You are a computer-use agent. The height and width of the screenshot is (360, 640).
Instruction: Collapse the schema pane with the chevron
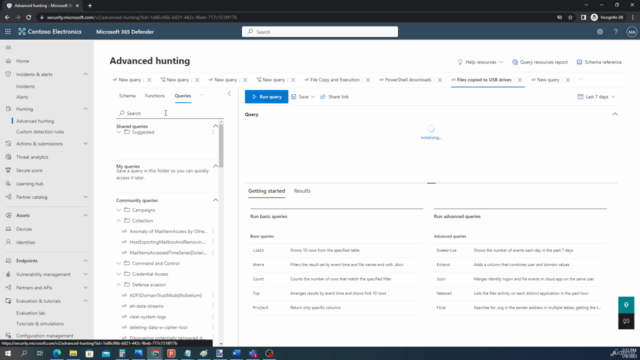[x=229, y=93]
